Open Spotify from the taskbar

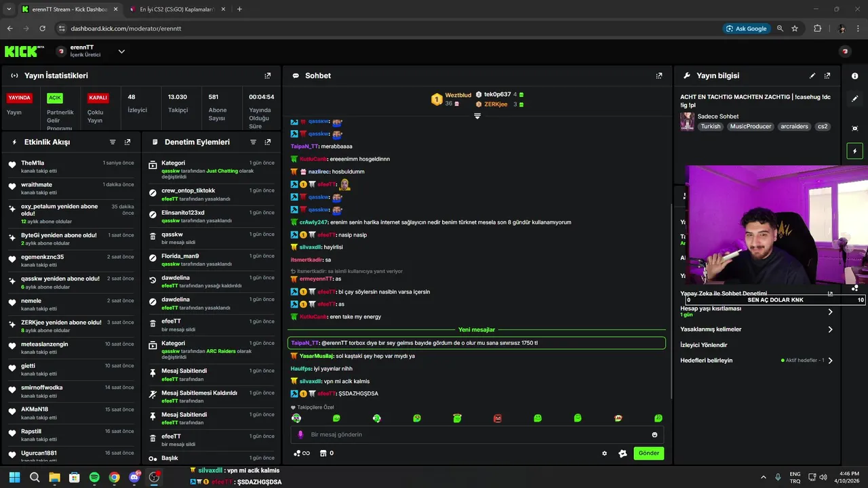coord(94,477)
